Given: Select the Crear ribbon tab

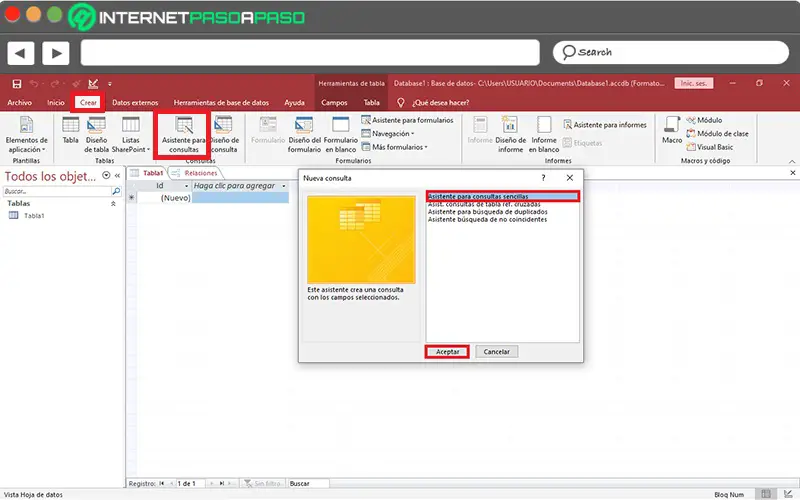Looking at the screenshot, I should 88,103.
